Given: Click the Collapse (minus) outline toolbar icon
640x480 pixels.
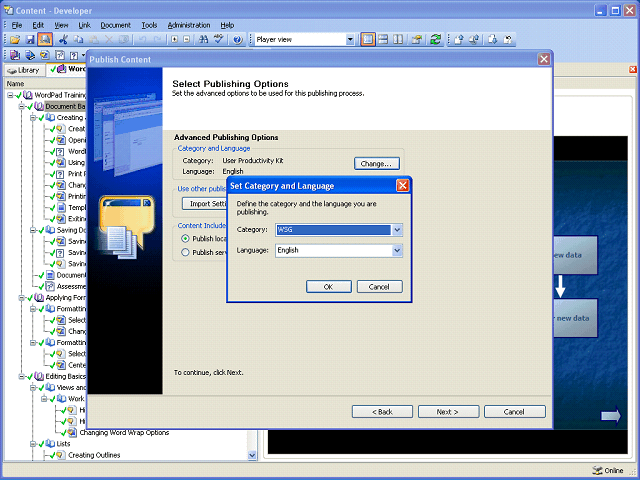Looking at the screenshot, I should 187,40.
